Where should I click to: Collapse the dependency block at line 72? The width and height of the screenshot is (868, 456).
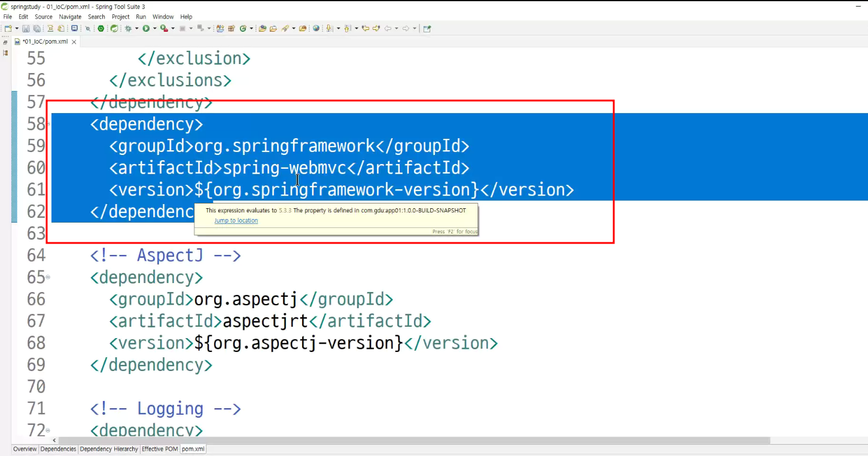click(48, 430)
